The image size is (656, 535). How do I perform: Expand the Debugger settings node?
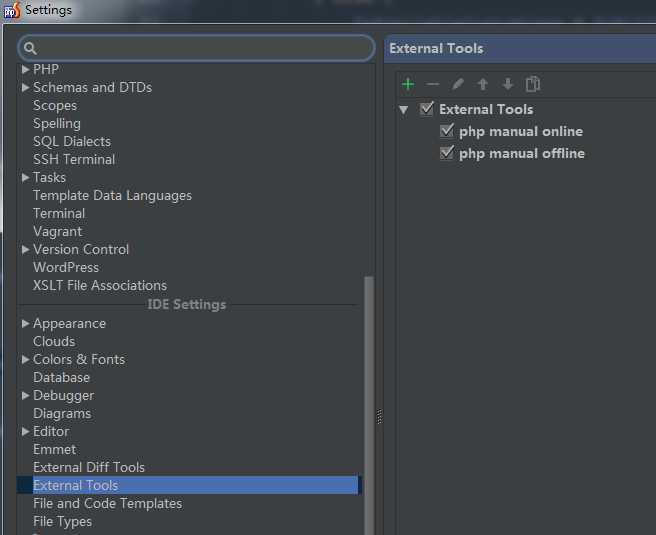point(25,395)
